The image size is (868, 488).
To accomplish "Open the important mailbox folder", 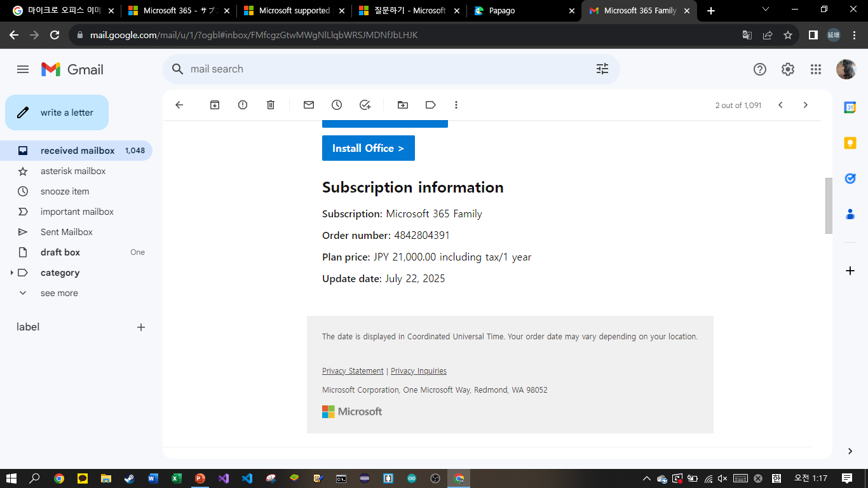I will 76,212.
